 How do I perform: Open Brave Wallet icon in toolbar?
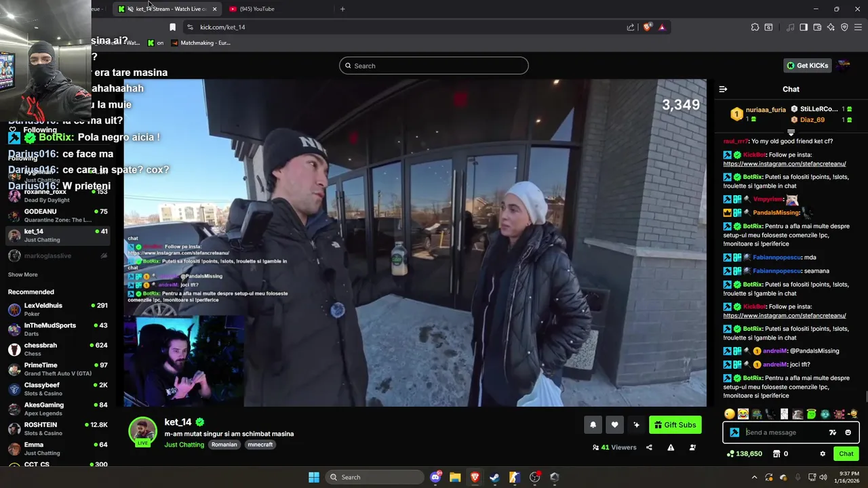(x=817, y=27)
